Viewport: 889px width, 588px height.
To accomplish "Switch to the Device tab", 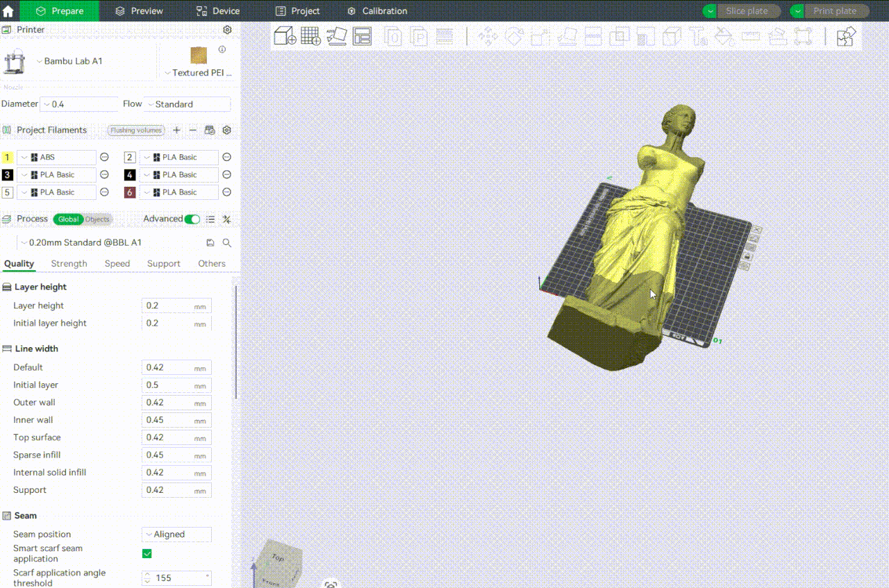I will pos(218,11).
